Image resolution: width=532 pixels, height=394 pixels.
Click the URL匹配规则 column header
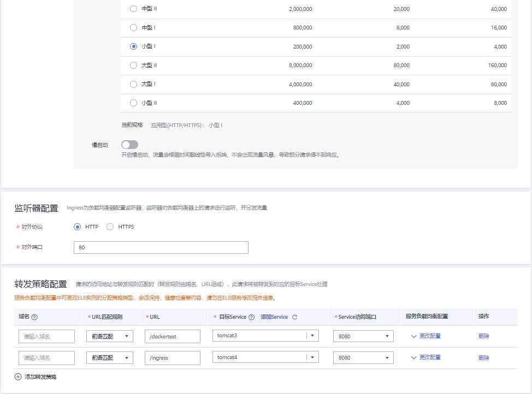point(107,317)
